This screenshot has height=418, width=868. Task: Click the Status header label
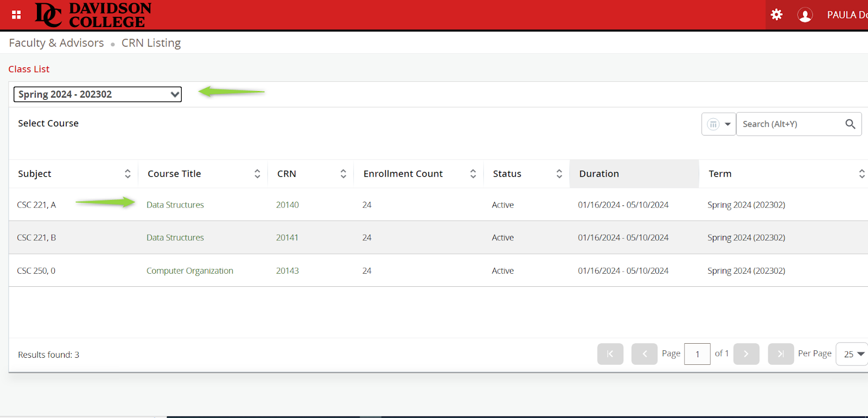pos(507,173)
